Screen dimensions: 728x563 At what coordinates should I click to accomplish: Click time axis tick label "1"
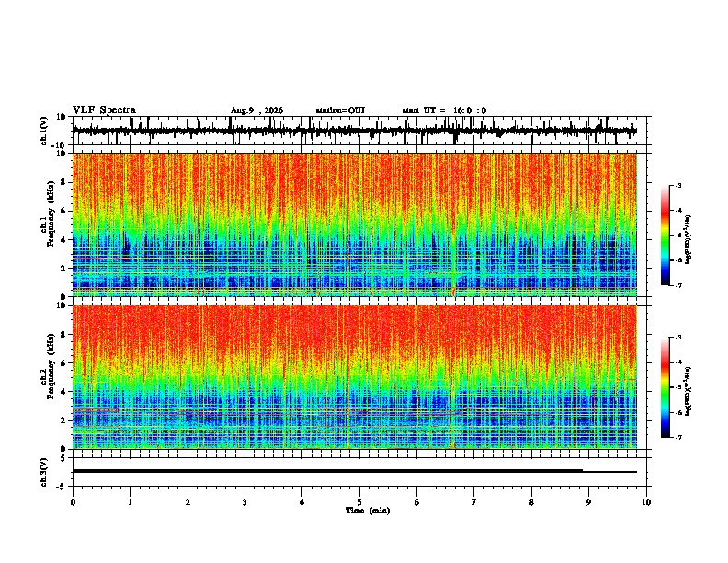coord(130,502)
